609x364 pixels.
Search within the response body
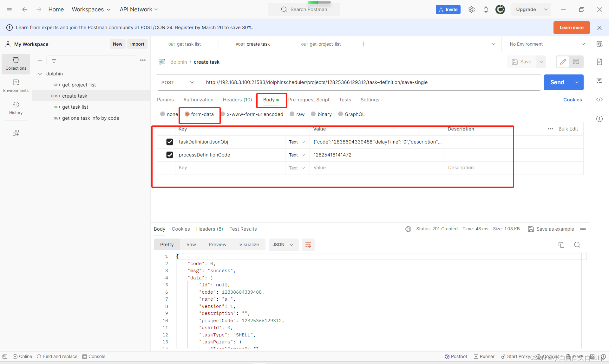(x=577, y=245)
